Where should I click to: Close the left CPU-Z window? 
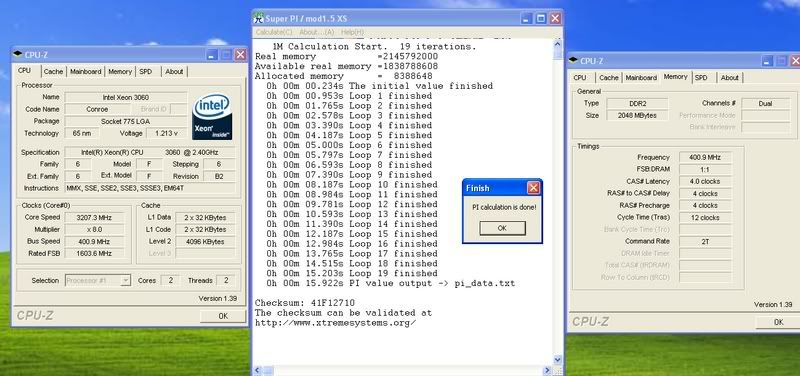point(240,55)
